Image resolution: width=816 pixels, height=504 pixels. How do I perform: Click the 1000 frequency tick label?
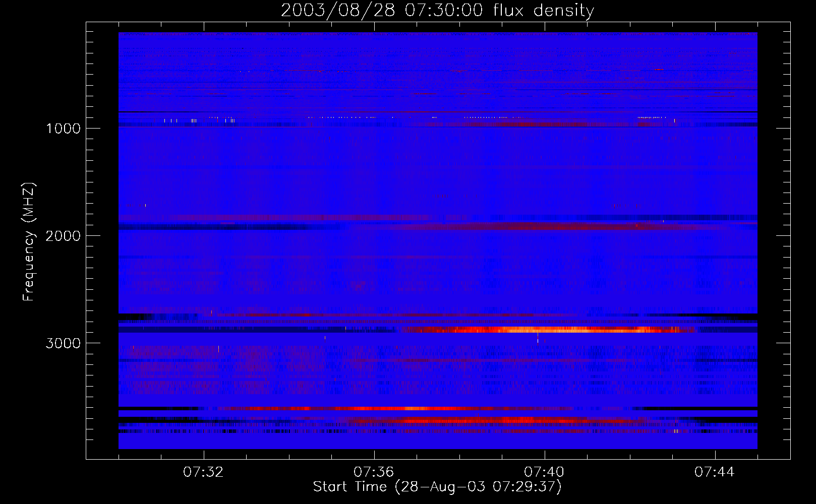(x=63, y=129)
